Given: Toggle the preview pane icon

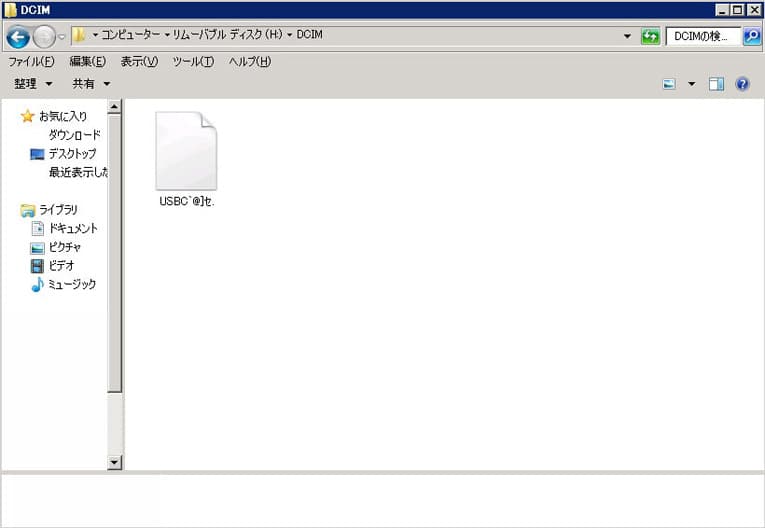Looking at the screenshot, I should pos(716,84).
